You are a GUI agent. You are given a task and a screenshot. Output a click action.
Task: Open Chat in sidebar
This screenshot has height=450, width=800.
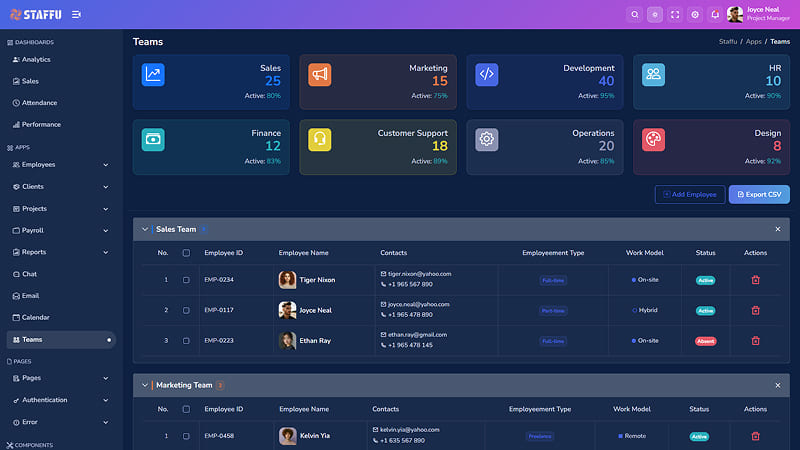click(x=25, y=274)
